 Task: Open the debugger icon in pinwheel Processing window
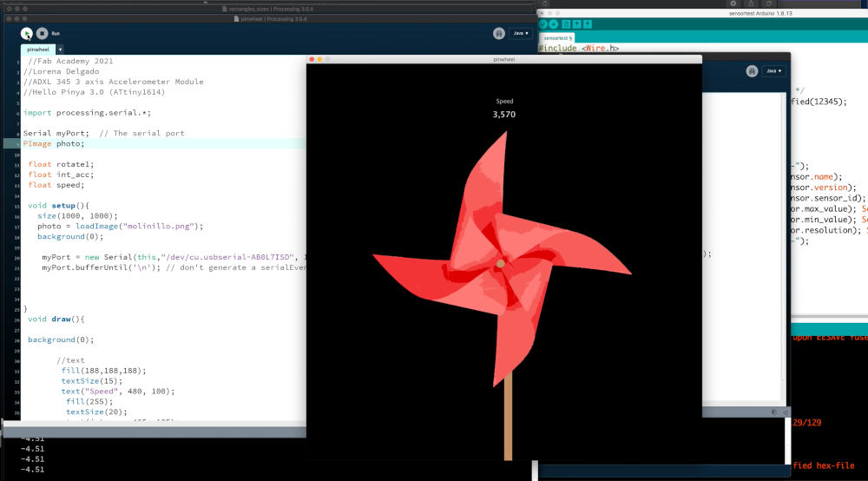(499, 34)
